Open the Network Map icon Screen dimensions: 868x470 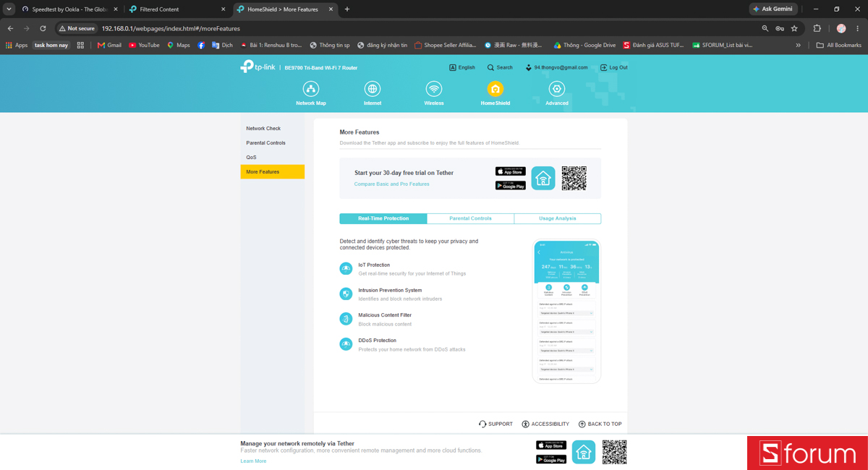point(311,89)
